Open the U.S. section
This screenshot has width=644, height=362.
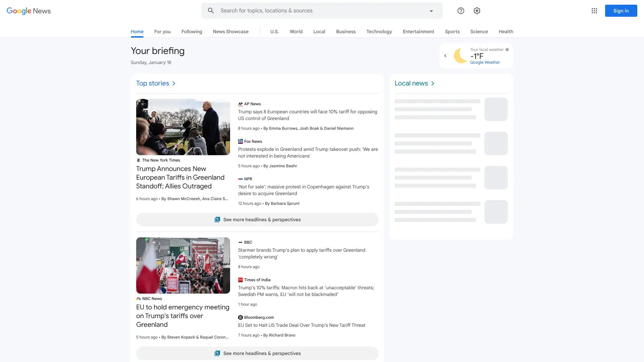tap(275, 32)
